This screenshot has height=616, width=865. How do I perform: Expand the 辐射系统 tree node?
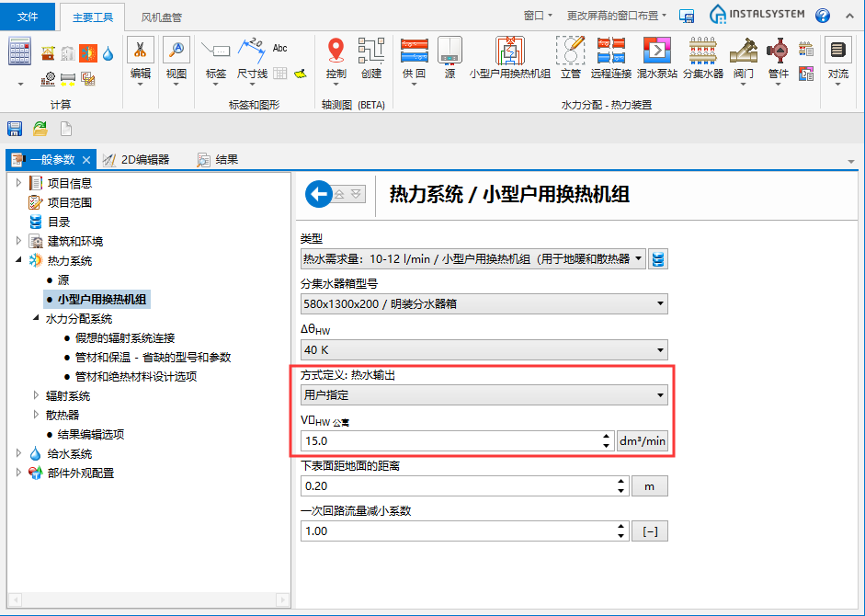click(x=35, y=396)
